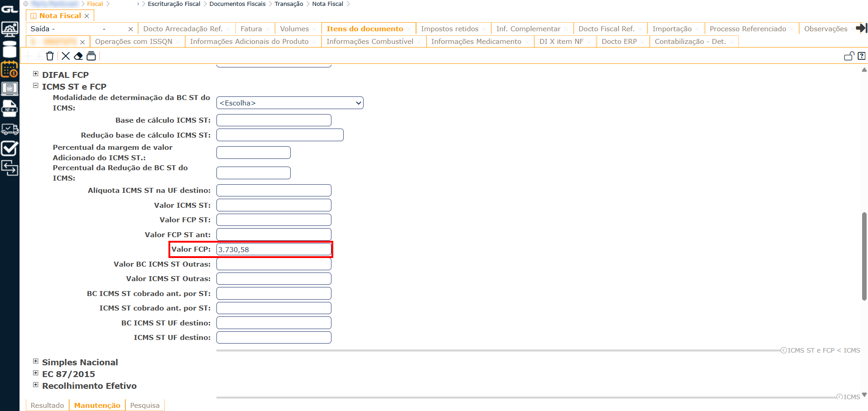Click the unlock padlock icon
Image resolution: width=868 pixels, height=411 pixels.
849,56
